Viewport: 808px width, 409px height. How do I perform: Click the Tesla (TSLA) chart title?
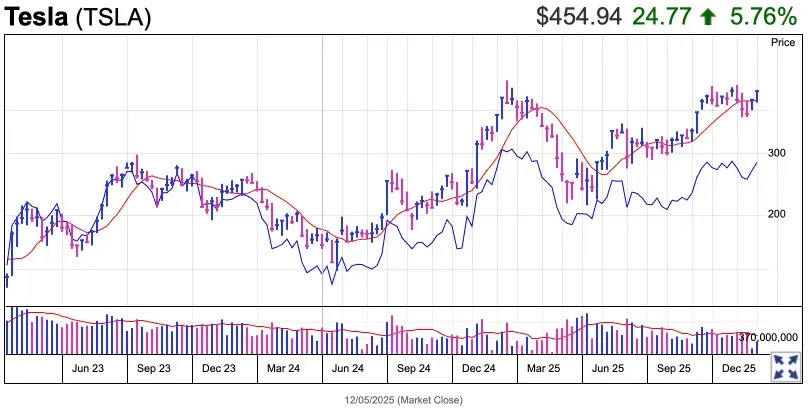[x=80, y=18]
